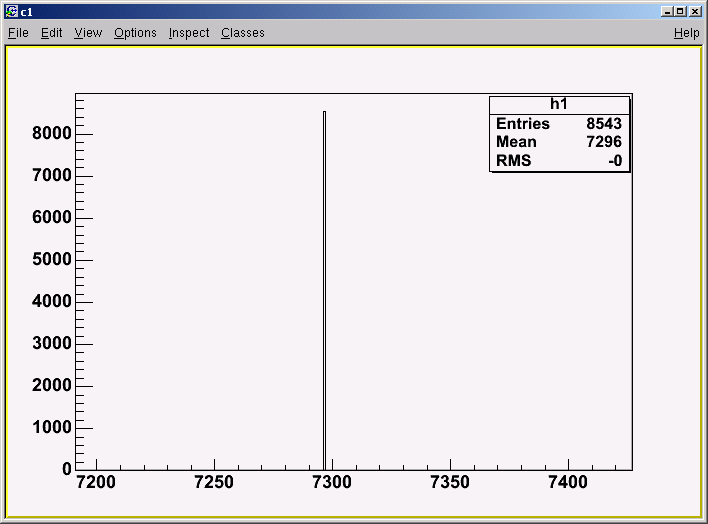Image resolution: width=708 pixels, height=524 pixels.
Task: Click the Mean 7296 row in stats box
Action: pos(559,142)
